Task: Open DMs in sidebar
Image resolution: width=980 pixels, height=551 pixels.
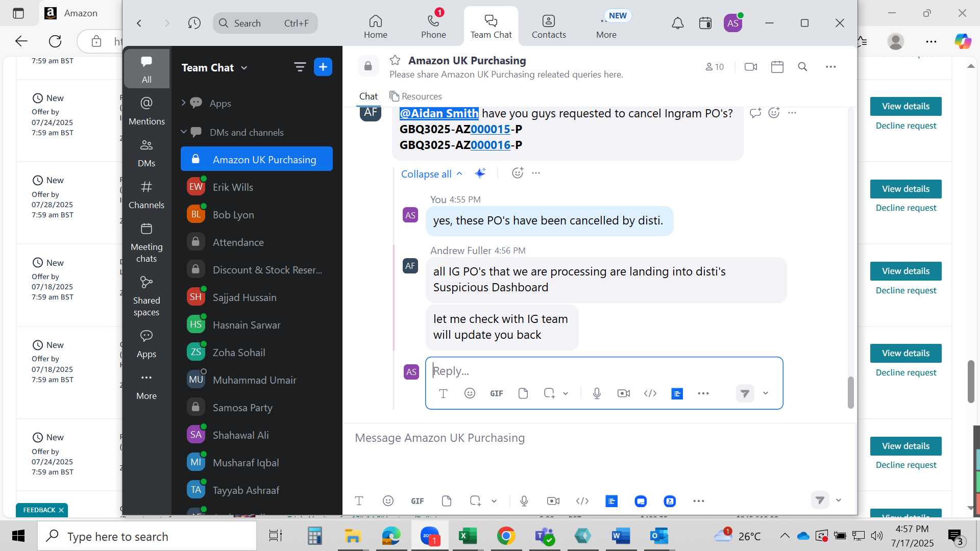Action: [x=146, y=153]
